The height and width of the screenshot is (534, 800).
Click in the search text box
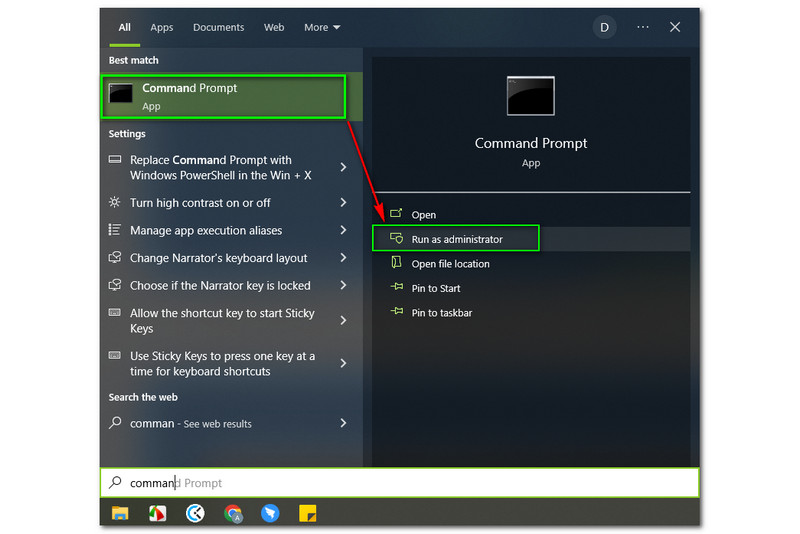coord(400,483)
